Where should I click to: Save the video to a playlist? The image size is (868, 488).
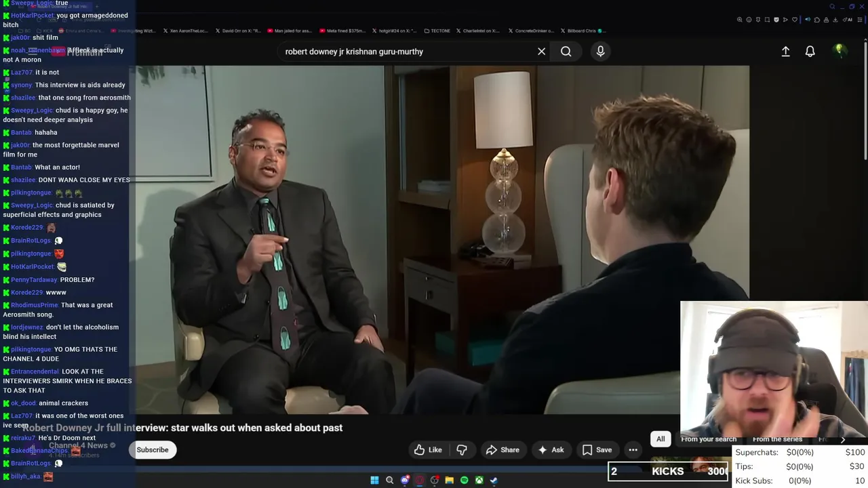(x=597, y=450)
